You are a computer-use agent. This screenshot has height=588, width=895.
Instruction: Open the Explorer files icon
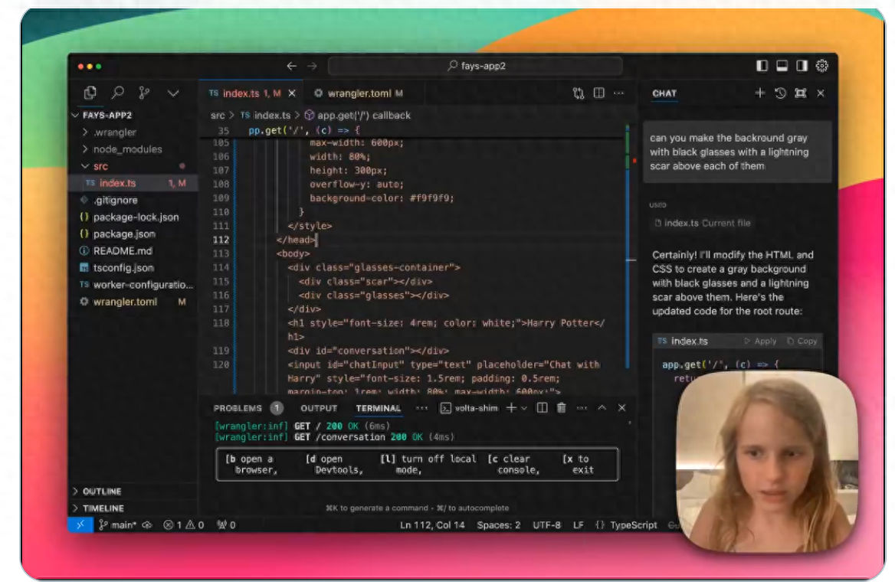click(x=90, y=93)
